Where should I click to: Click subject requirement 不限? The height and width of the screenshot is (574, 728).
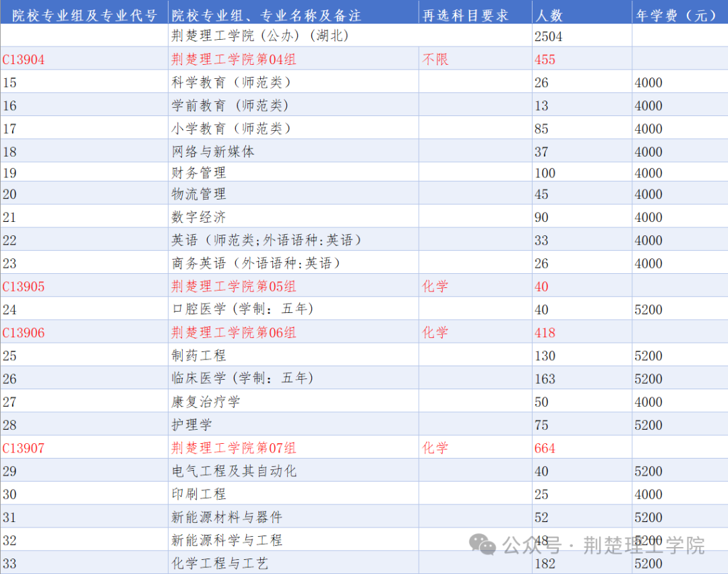point(435,59)
